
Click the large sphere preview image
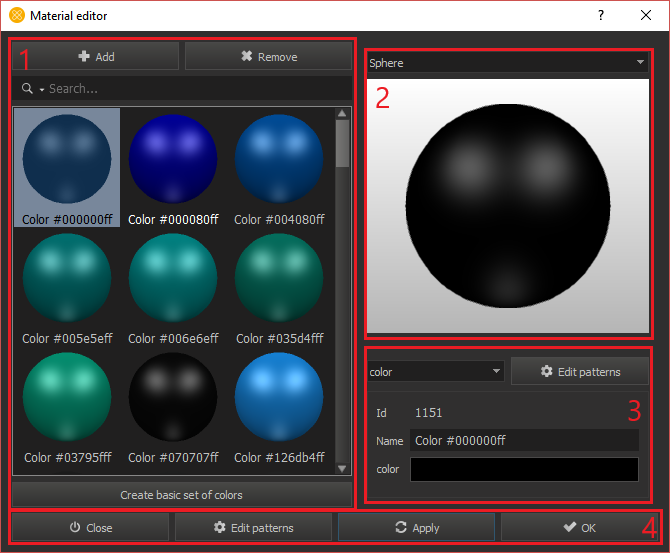508,206
